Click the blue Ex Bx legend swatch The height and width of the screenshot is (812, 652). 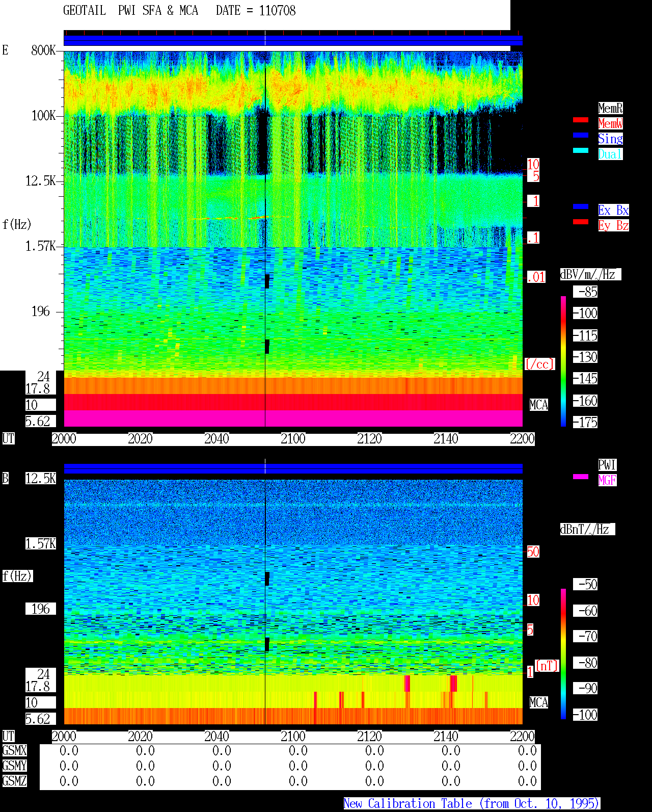coord(581,206)
